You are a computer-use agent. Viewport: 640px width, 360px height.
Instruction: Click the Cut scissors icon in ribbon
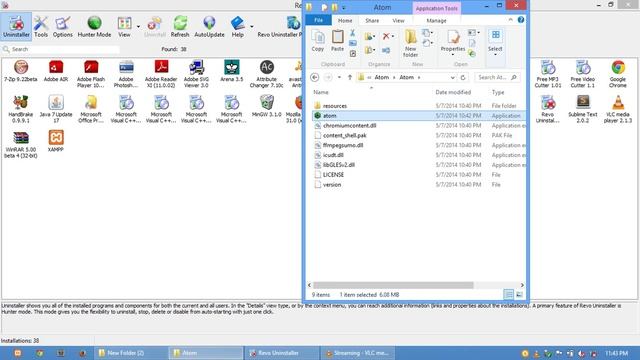(x=353, y=33)
